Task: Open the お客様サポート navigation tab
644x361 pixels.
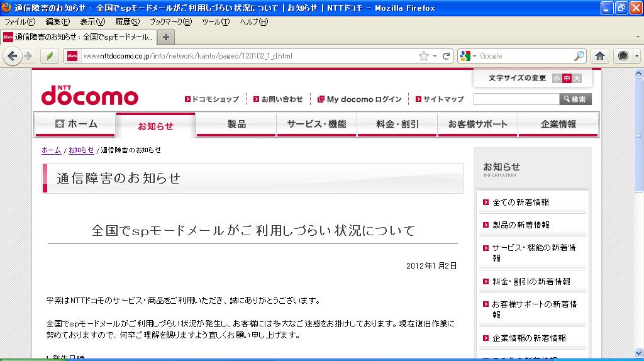Action: 478,124
